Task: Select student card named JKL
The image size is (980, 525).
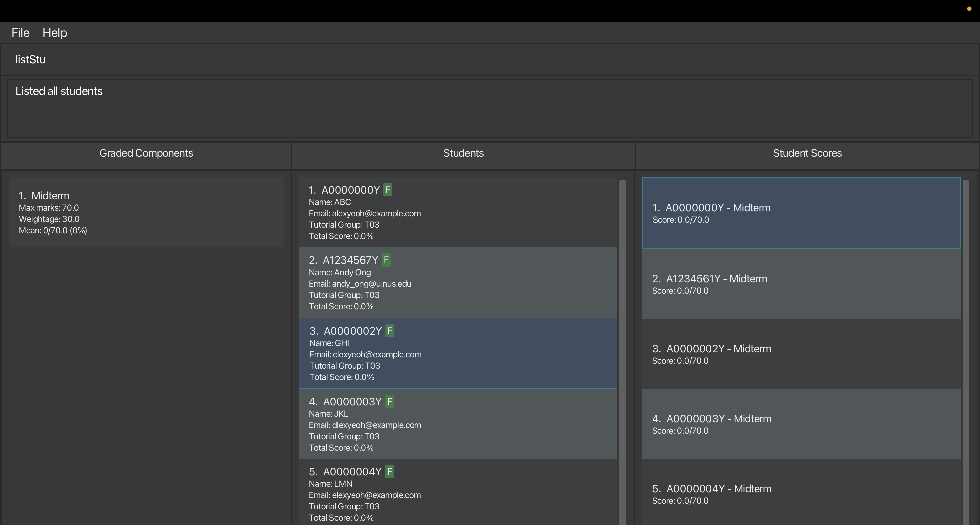Action: (457, 424)
